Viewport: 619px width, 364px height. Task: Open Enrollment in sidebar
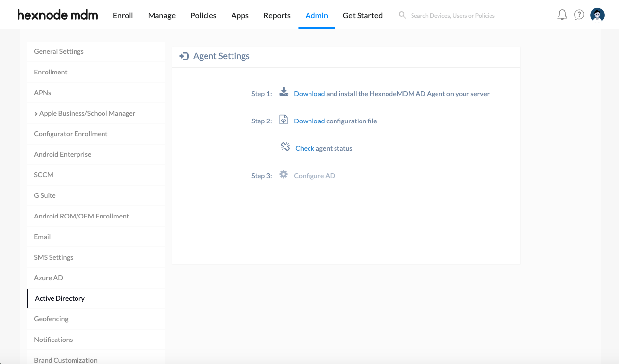point(96,72)
